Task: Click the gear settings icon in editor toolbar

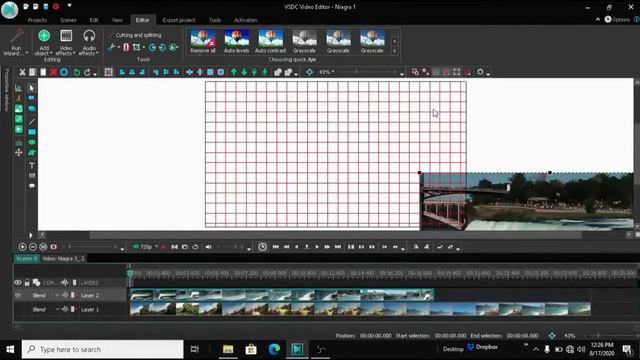Action: click(480, 72)
